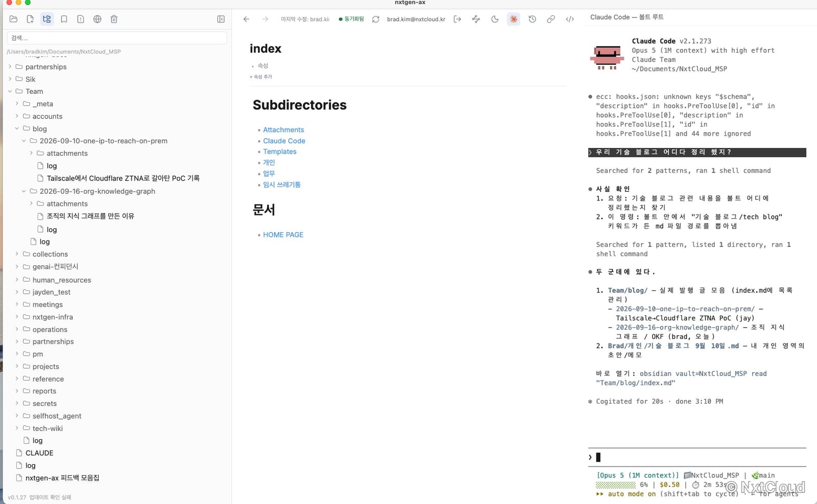Image resolution: width=817 pixels, height=504 pixels.
Task: Toggle dark mode with the moon icon
Action: (x=495, y=19)
